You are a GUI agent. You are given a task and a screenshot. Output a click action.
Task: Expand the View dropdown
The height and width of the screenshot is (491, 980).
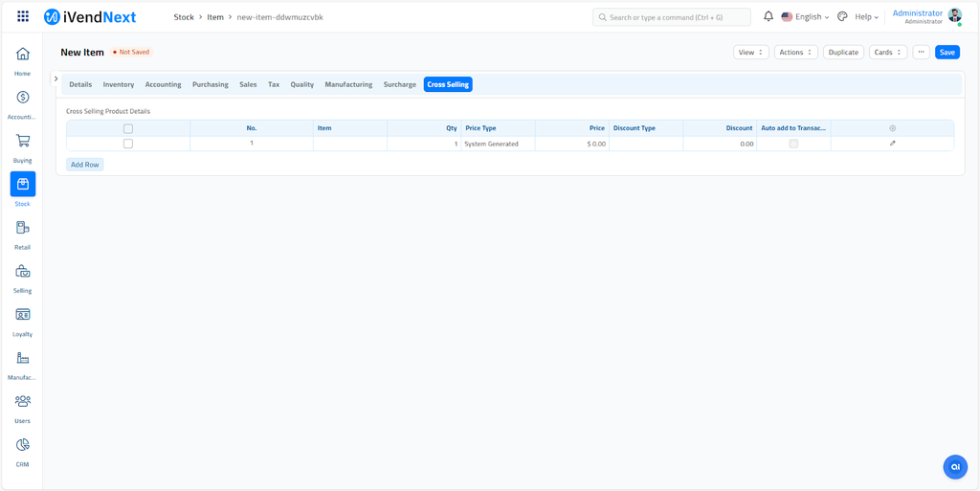coord(750,53)
